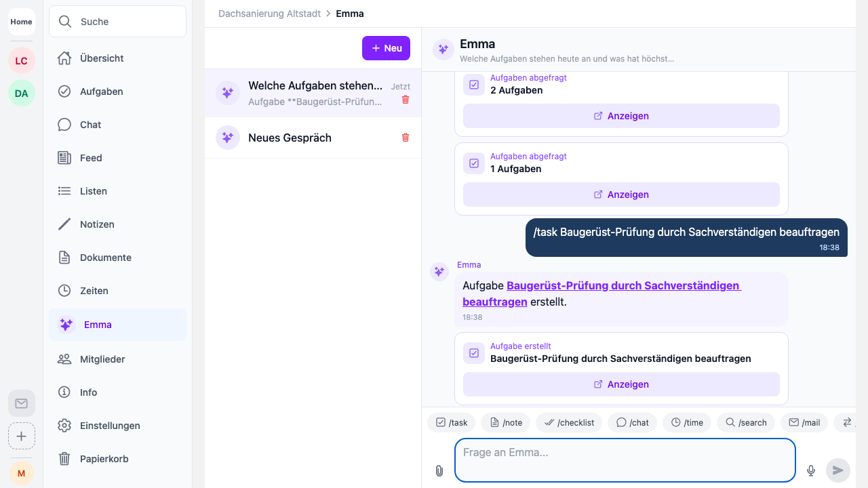Open the Baugerüst-Prüfung task link

coord(623,286)
